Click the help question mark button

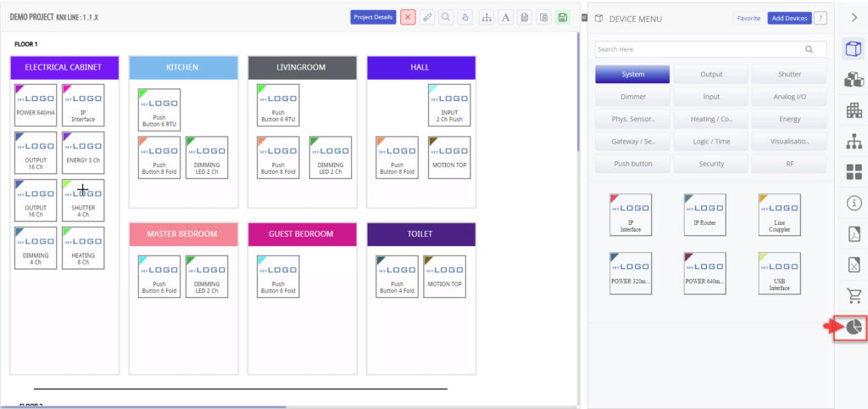pos(821,19)
